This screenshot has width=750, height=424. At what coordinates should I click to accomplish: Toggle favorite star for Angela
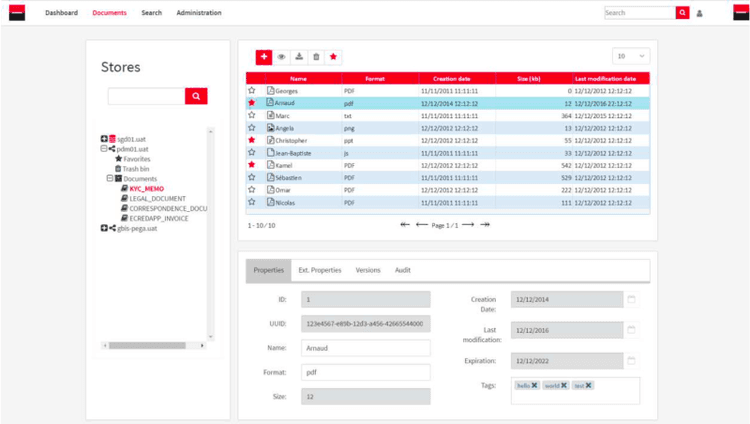[252, 128]
